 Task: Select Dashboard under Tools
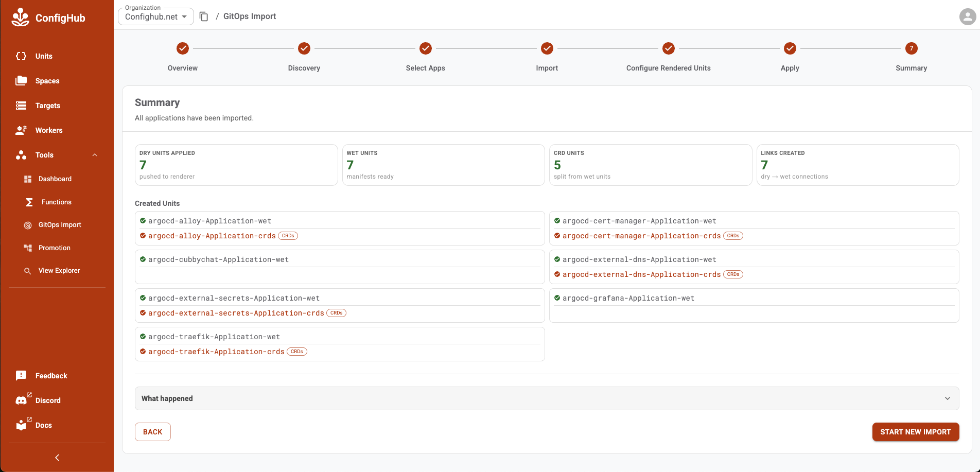[x=55, y=179]
